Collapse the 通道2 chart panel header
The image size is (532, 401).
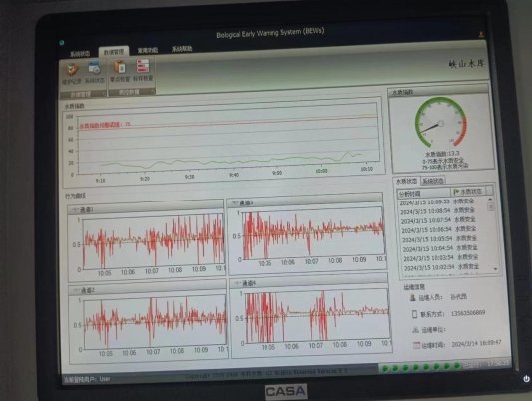click(147, 289)
